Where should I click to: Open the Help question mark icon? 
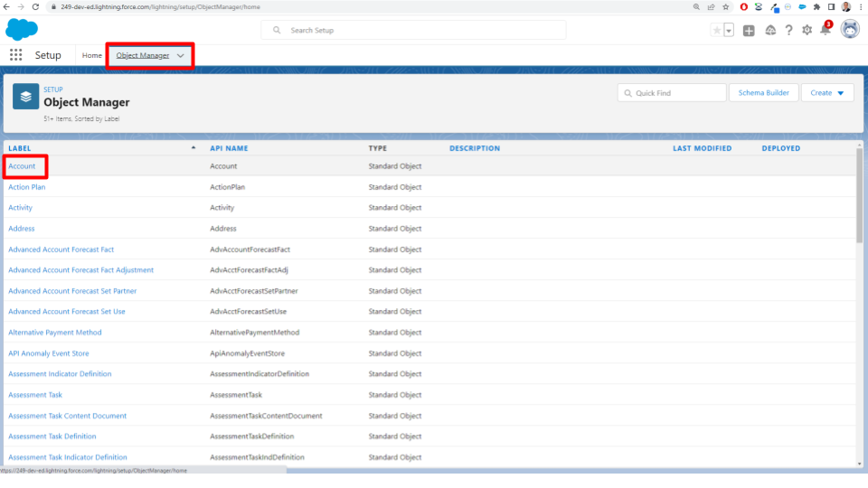[788, 31]
